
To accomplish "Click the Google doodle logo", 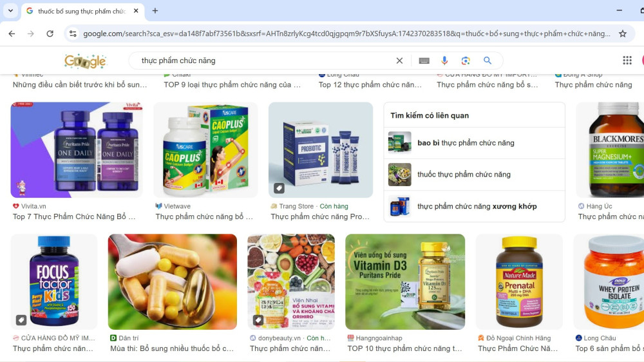I will coord(85,61).
